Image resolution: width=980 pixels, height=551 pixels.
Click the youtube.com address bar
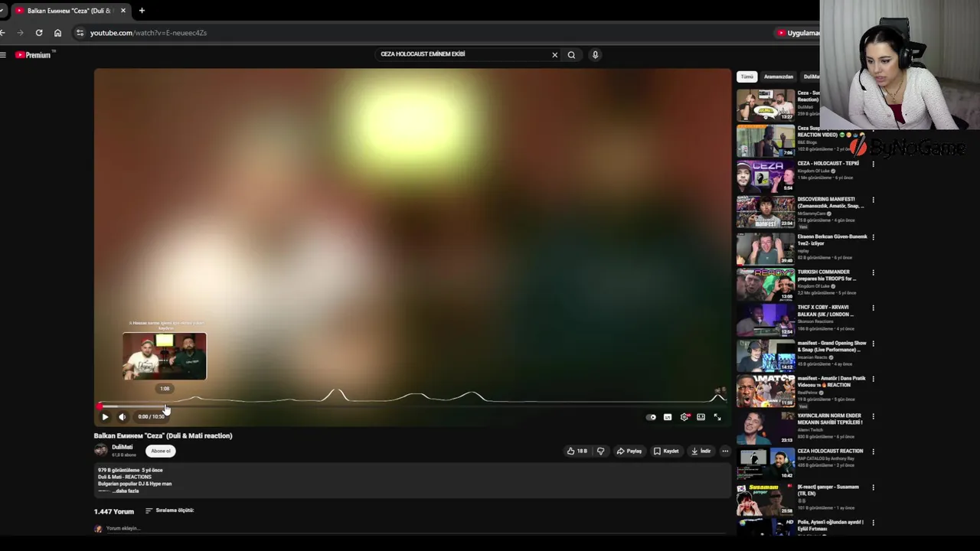point(421,33)
